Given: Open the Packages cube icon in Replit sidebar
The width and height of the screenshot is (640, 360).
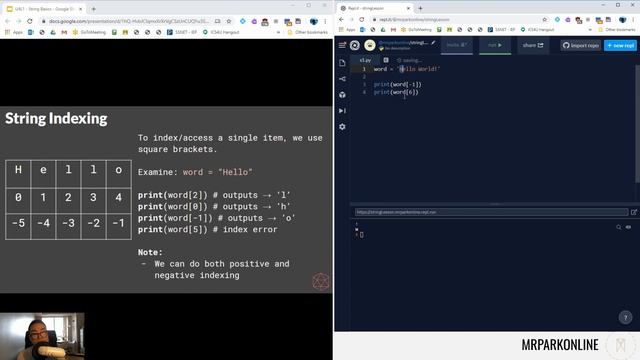Looking at the screenshot, I should [342, 95].
